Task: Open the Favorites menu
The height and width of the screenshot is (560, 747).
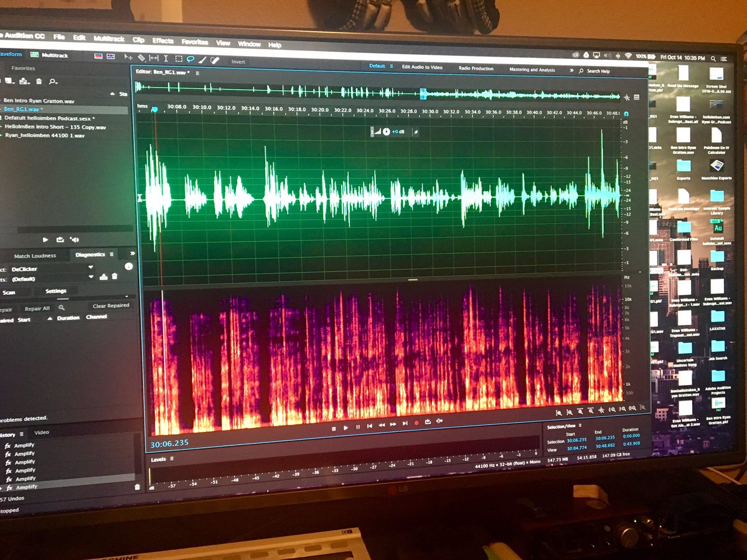Action: tap(195, 42)
